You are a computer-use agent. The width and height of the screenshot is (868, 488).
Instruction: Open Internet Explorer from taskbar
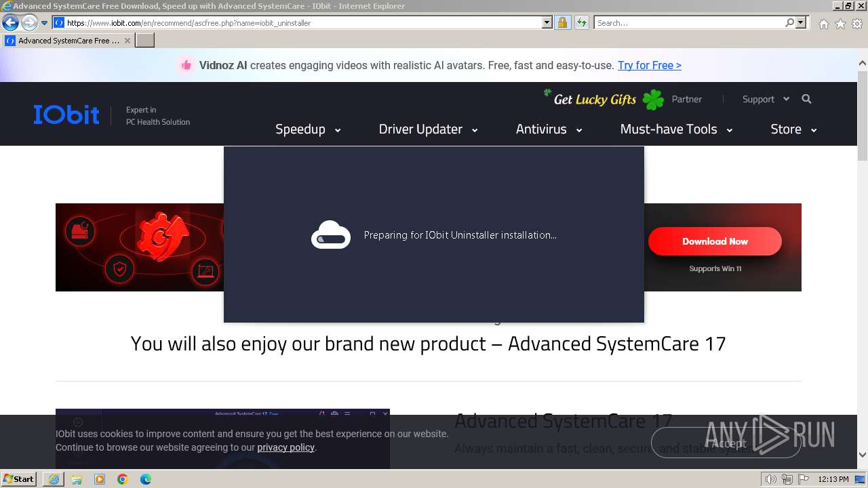pyautogui.click(x=54, y=479)
